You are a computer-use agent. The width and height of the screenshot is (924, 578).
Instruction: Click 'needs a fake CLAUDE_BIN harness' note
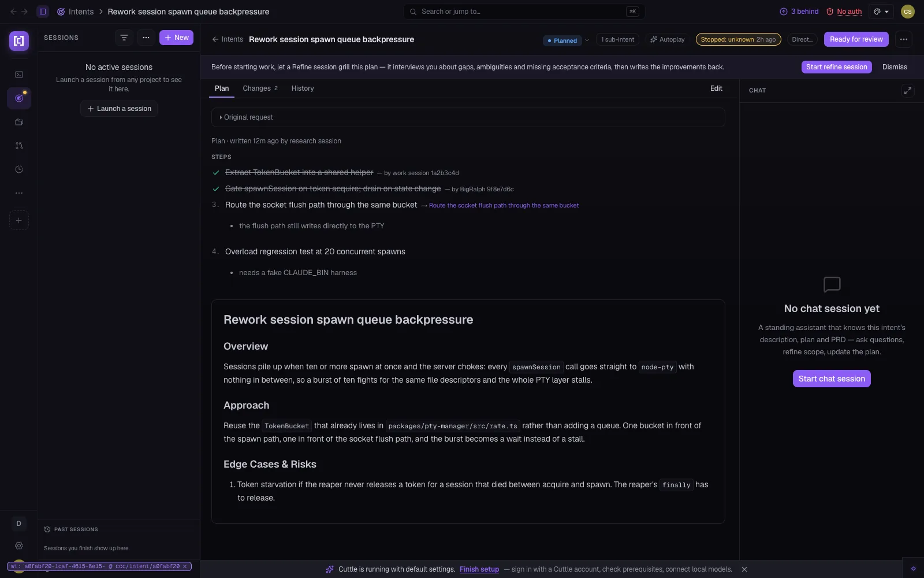[x=298, y=273]
